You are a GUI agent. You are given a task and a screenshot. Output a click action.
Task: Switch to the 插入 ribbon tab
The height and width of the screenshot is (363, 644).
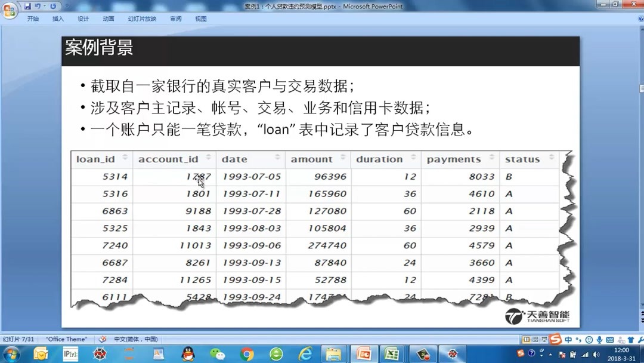pyautogui.click(x=58, y=19)
